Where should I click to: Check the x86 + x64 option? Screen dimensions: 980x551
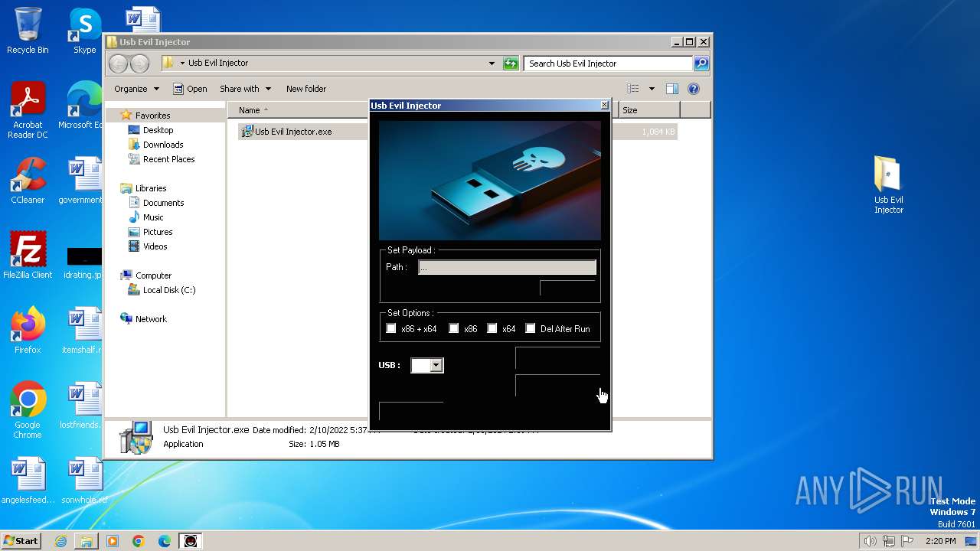click(x=391, y=328)
